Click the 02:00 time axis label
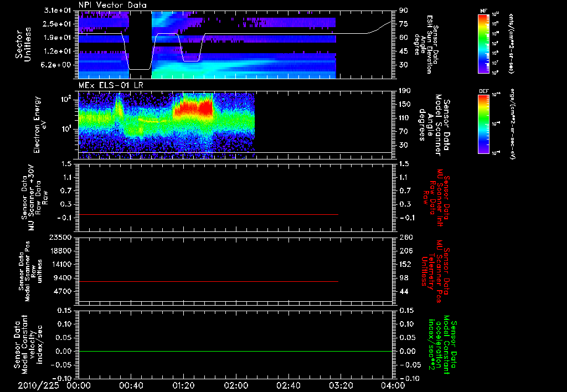 pos(236,386)
